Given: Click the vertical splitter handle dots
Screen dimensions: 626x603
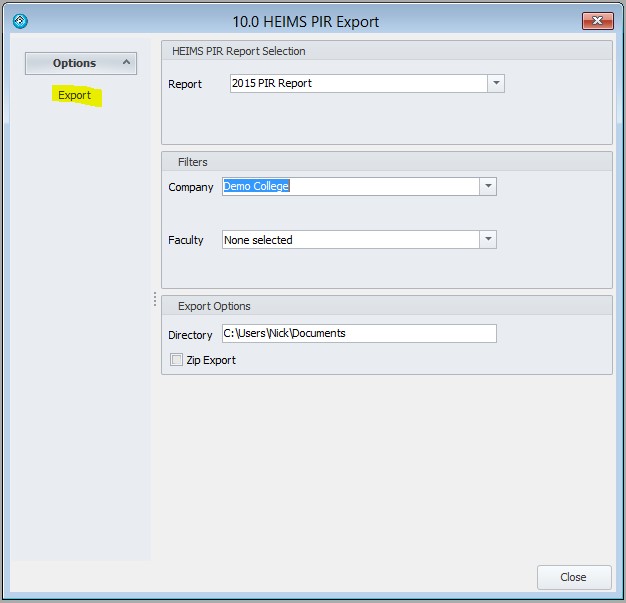Looking at the screenshot, I should (x=155, y=299).
